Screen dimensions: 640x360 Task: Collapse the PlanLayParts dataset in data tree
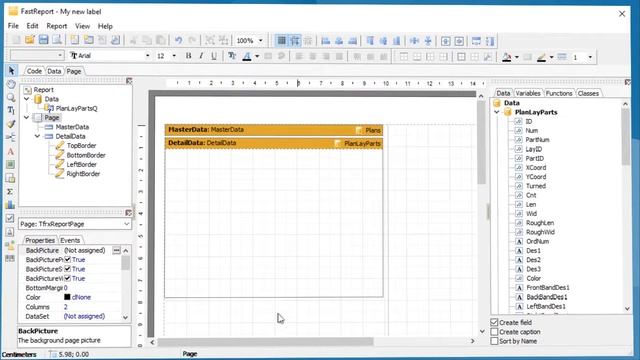coord(497,112)
